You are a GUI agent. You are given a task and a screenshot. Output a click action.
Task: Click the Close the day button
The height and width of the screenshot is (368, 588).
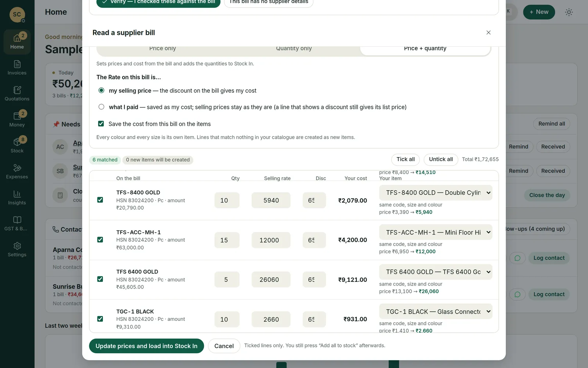[x=547, y=195]
